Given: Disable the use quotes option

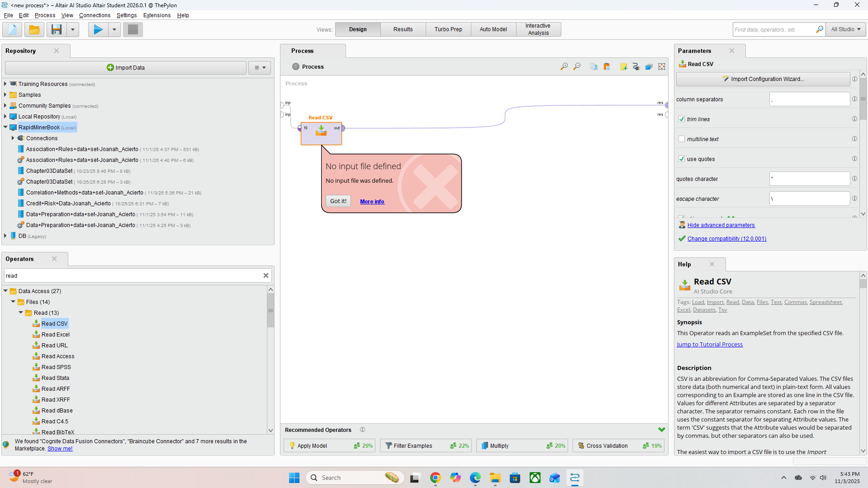Looking at the screenshot, I should pos(682,159).
